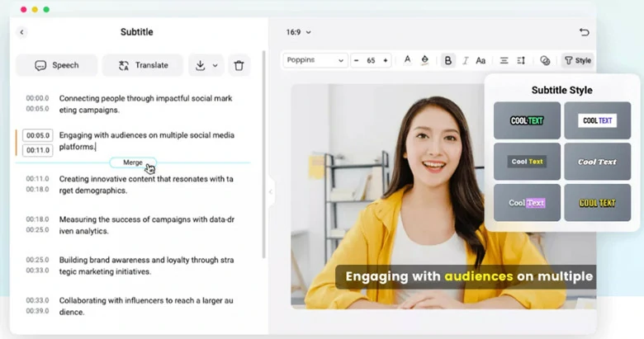
Task: Click the 00:33.0 start timestamp of Collaborating row
Action: coord(37,300)
